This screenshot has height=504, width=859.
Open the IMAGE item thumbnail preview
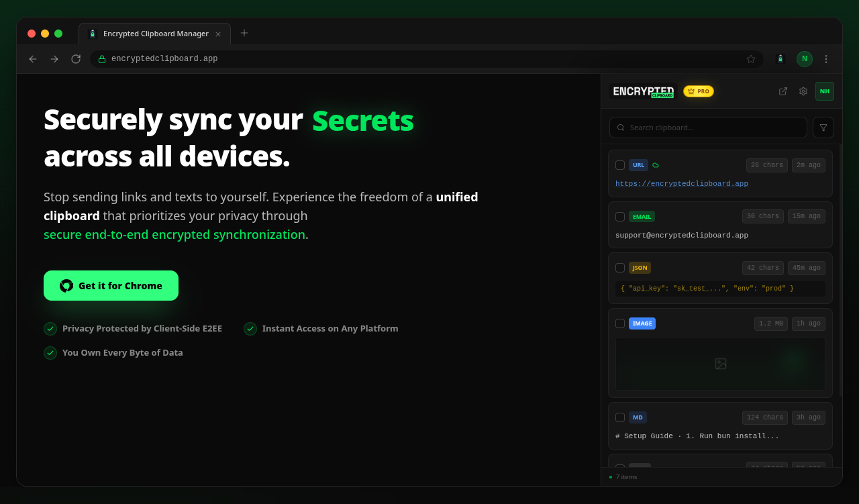[720, 364]
